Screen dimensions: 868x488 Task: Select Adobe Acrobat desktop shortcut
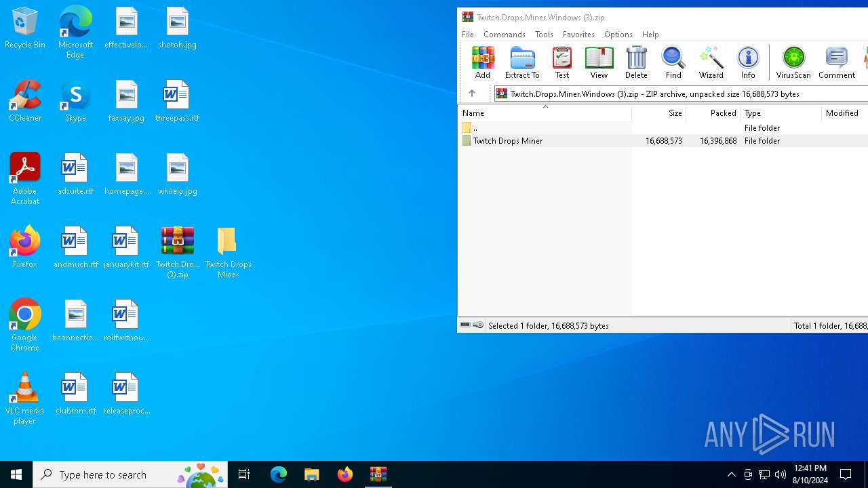coord(25,179)
